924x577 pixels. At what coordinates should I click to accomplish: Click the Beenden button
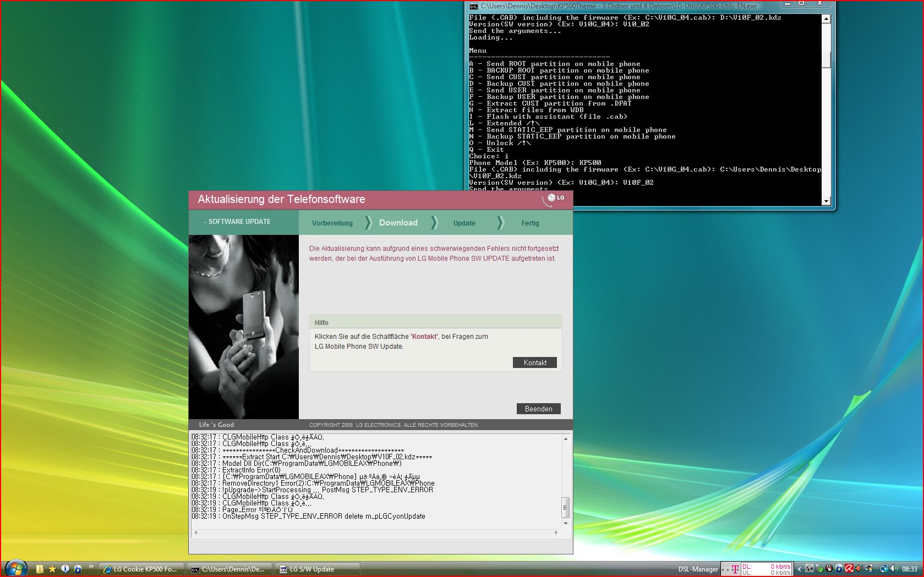pos(539,409)
